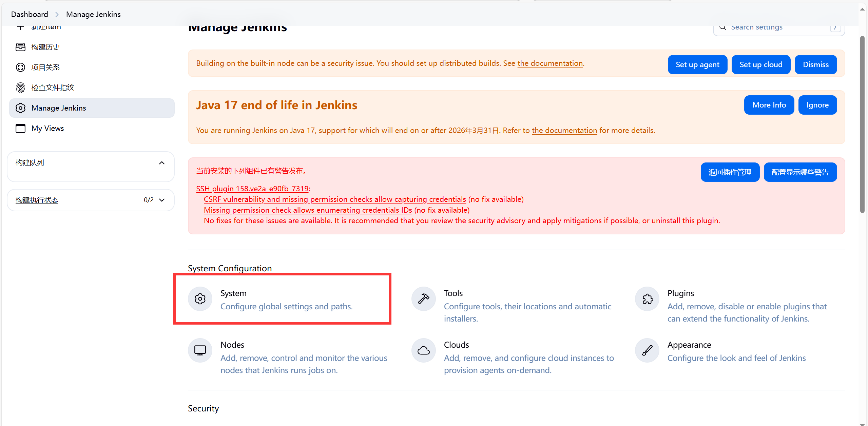Viewport: 868px width, 426px height.
Task: Open the CSRF vulnerability advisory link
Action: point(335,199)
